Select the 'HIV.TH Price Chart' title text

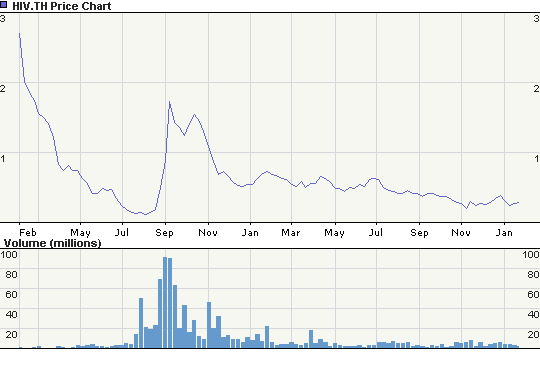(x=62, y=6)
